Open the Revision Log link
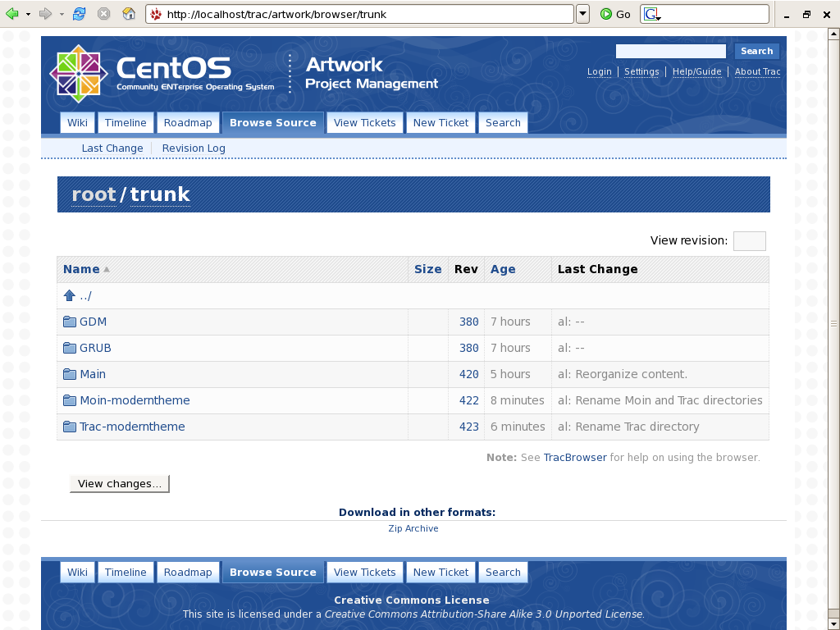This screenshot has width=840, height=630. coord(194,148)
